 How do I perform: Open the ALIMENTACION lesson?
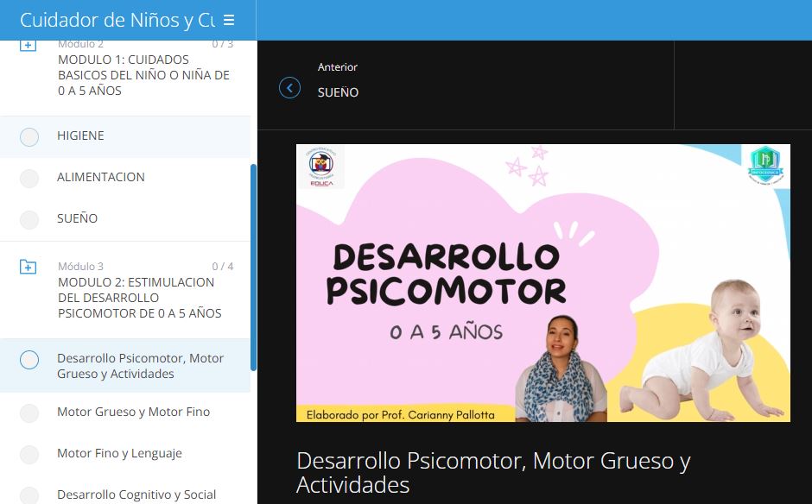[101, 177]
